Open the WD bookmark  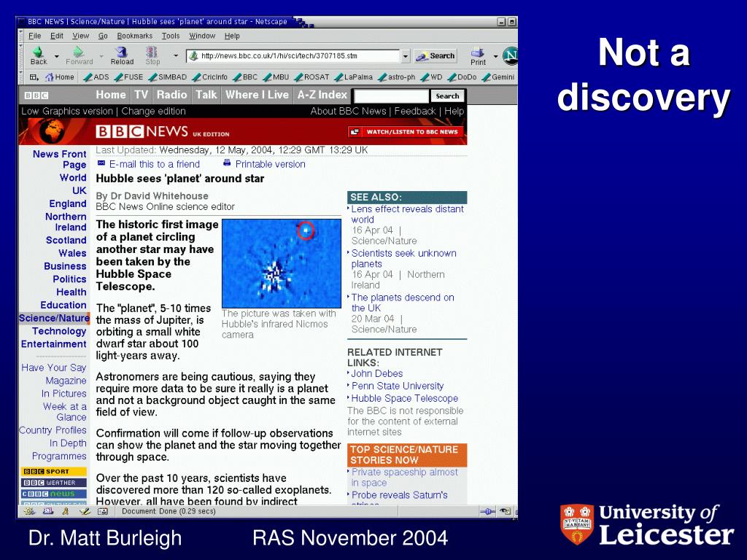click(x=431, y=77)
